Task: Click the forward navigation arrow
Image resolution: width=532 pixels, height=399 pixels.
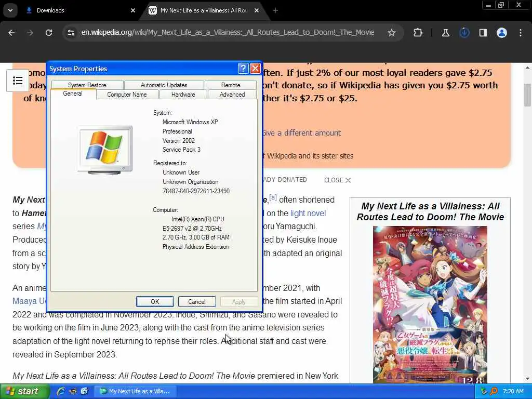Action: (30, 33)
